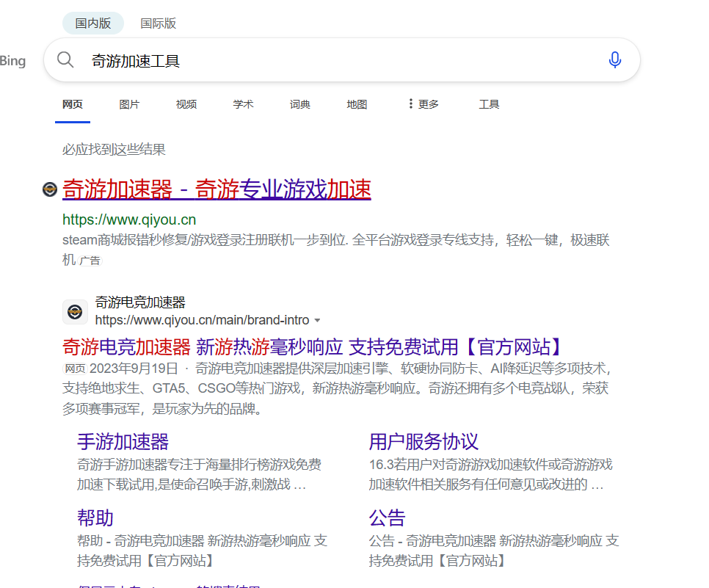This screenshot has width=709, height=588.
Task: Go to the 学术 tab
Action: click(243, 104)
